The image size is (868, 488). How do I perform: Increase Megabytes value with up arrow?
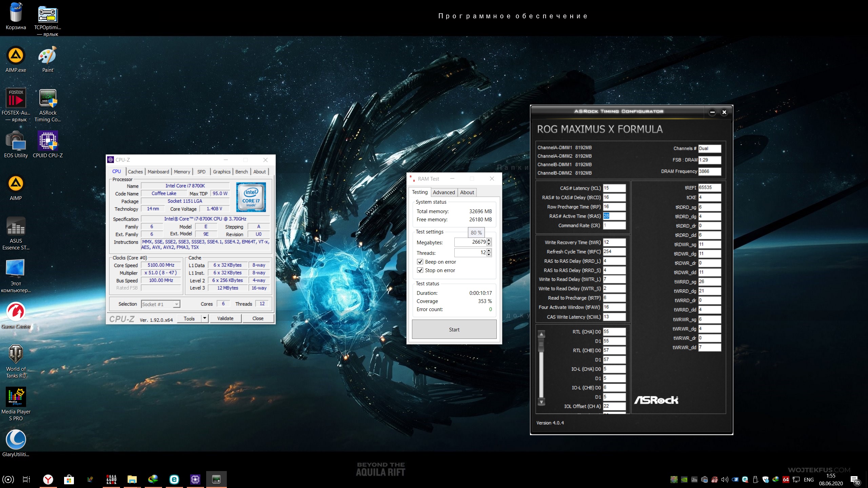(489, 240)
